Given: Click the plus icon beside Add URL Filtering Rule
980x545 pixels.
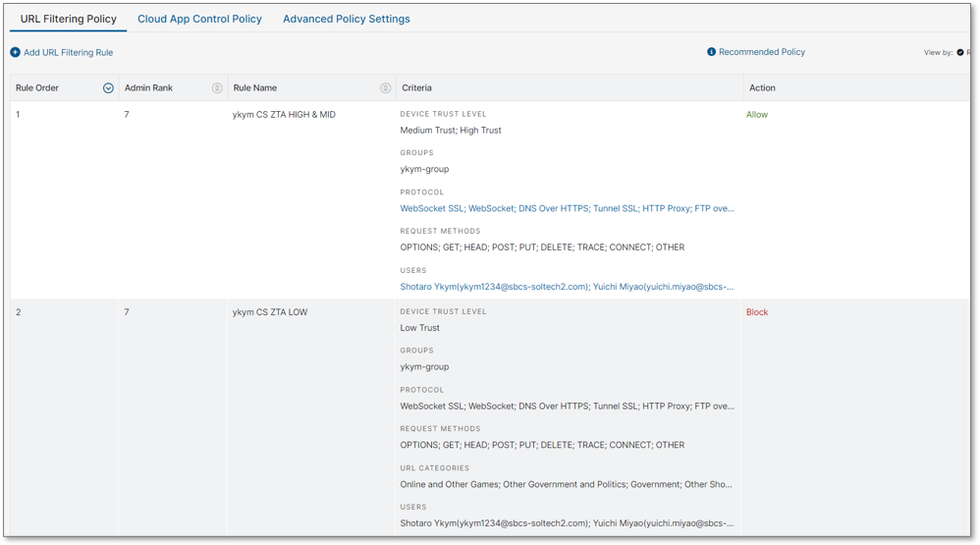Looking at the screenshot, I should pos(15,52).
